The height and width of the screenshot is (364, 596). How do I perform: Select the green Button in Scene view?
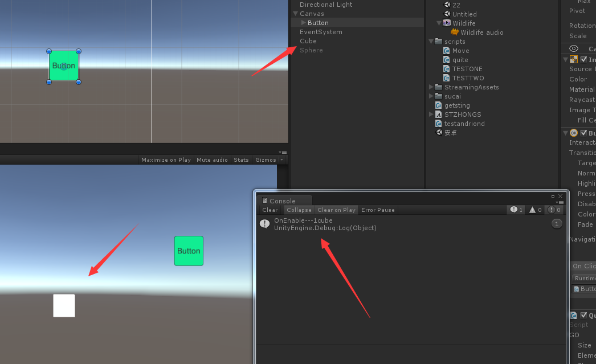(64, 66)
